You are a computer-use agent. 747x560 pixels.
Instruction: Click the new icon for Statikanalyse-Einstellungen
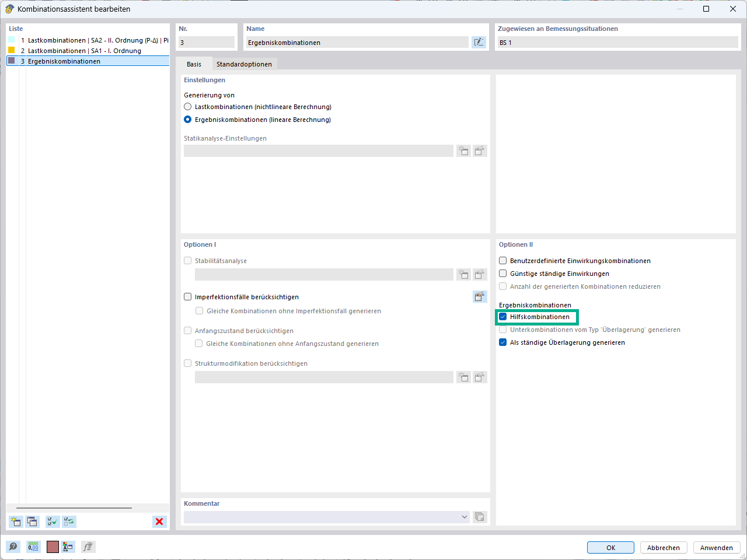[463, 150]
